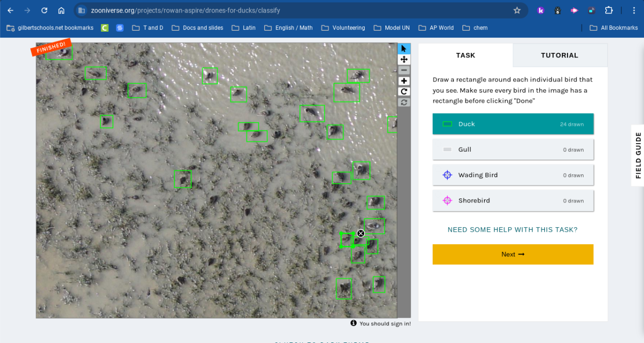644x343 pixels.
Task: Rotate the subject image
Action: (404, 92)
